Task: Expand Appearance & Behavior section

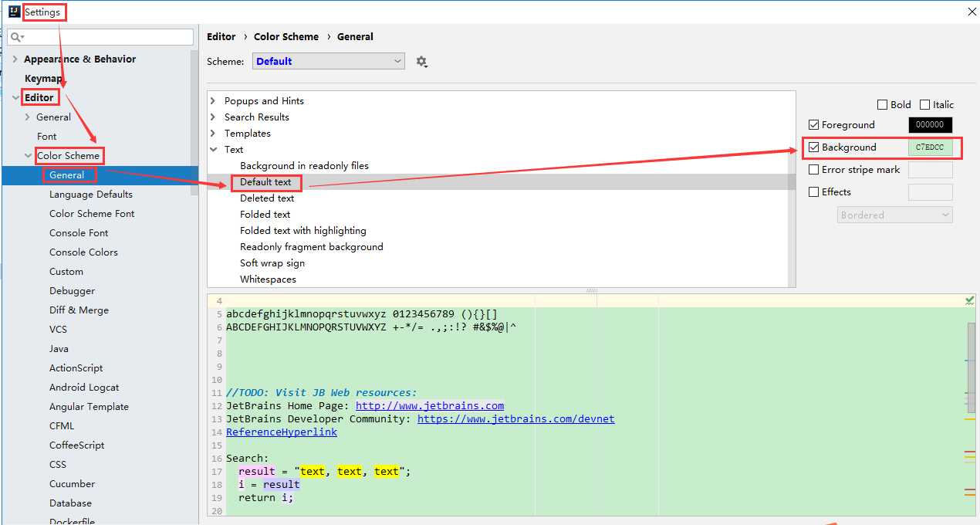Action: [15, 59]
